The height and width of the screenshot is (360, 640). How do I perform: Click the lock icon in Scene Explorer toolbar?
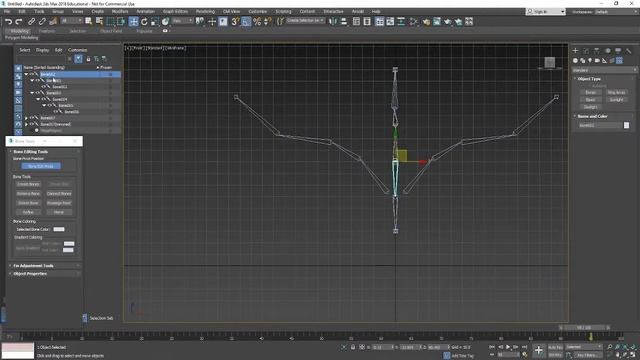click(88, 59)
